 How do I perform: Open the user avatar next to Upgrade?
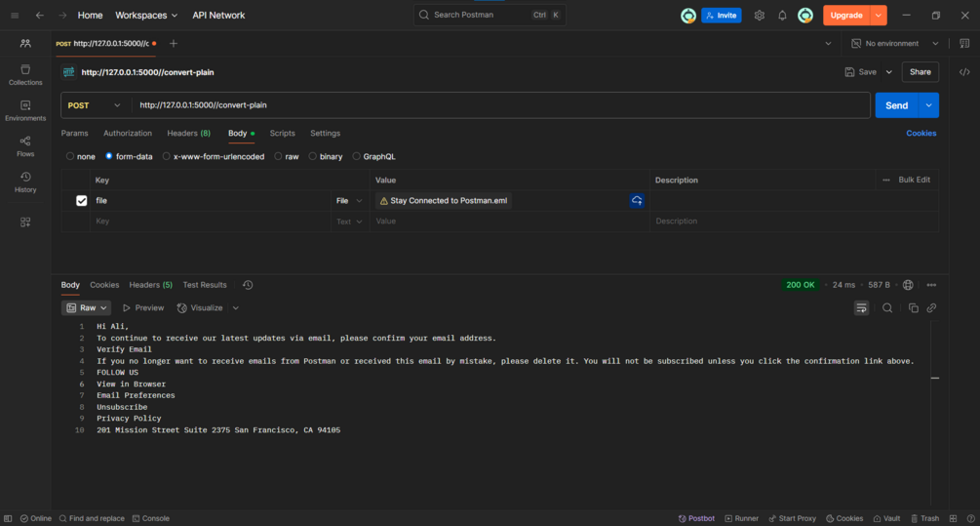point(805,15)
